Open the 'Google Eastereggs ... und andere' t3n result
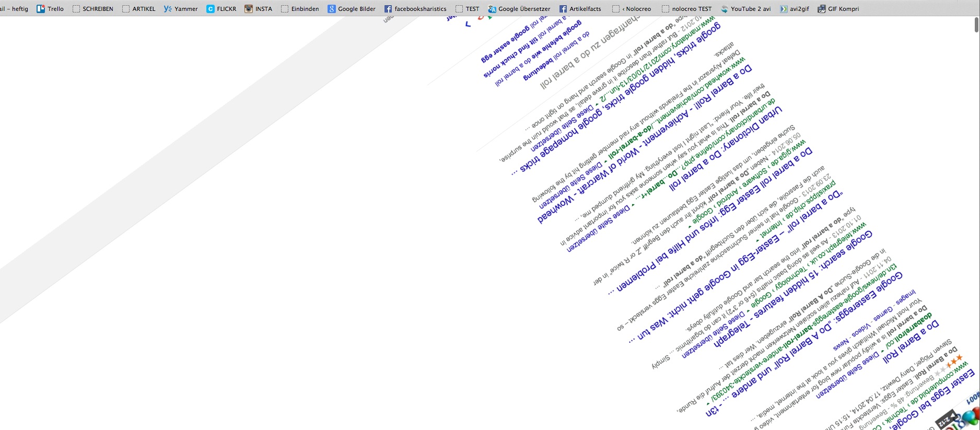This screenshot has height=430, width=980. [804, 344]
